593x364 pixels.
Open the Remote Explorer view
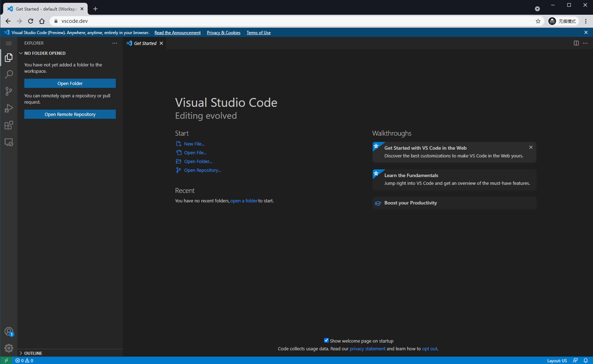pyautogui.click(x=9, y=142)
